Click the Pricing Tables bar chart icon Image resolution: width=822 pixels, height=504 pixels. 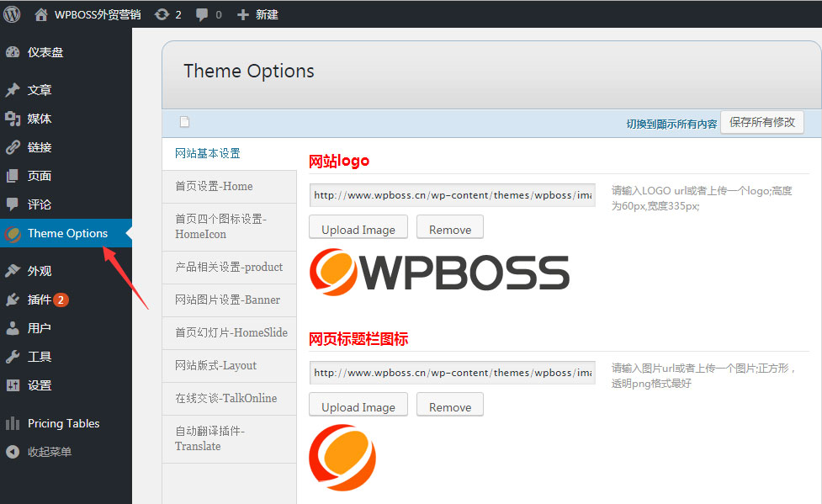pyautogui.click(x=13, y=423)
